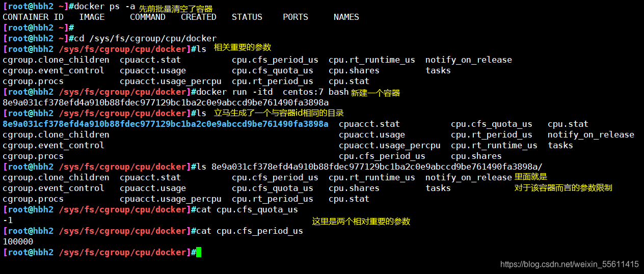Click the 'PORTS' column header
644x274 pixels.
coord(296,17)
